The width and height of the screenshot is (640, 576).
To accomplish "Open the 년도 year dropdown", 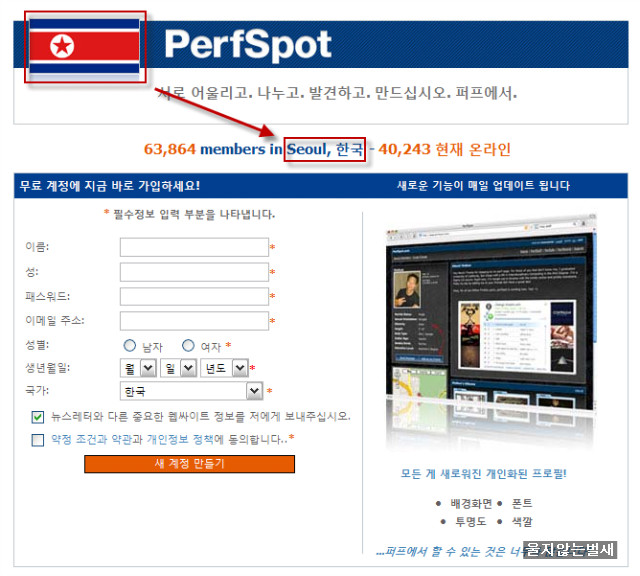I will (224, 368).
